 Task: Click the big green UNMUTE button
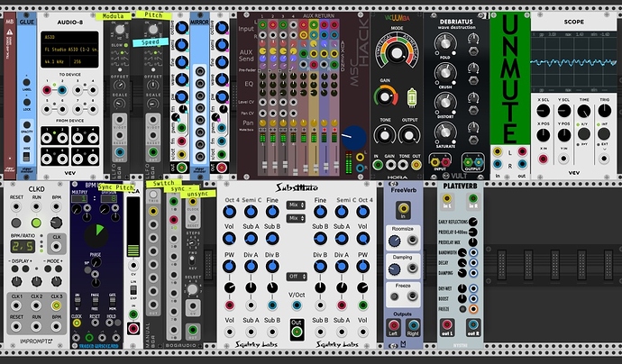click(510, 78)
